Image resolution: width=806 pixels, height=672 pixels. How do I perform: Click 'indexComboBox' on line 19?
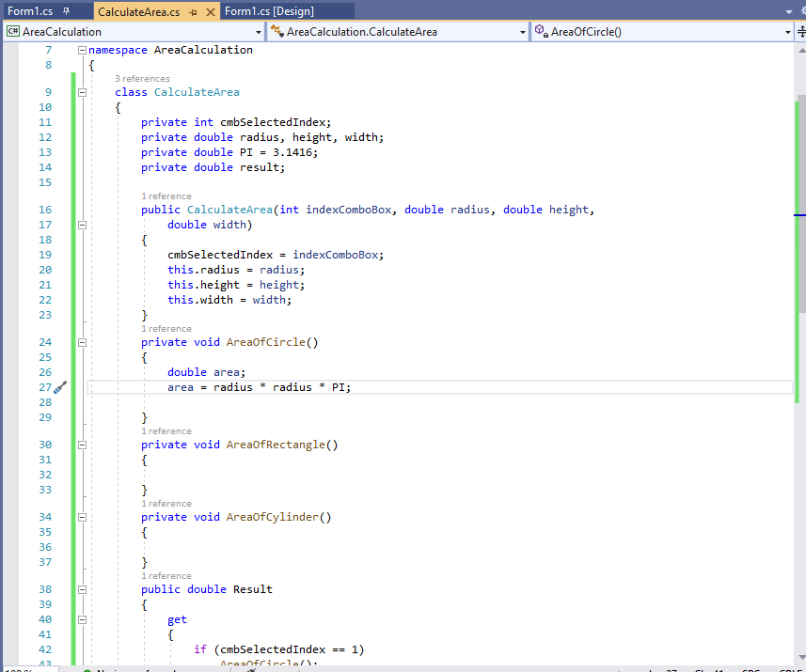335,255
